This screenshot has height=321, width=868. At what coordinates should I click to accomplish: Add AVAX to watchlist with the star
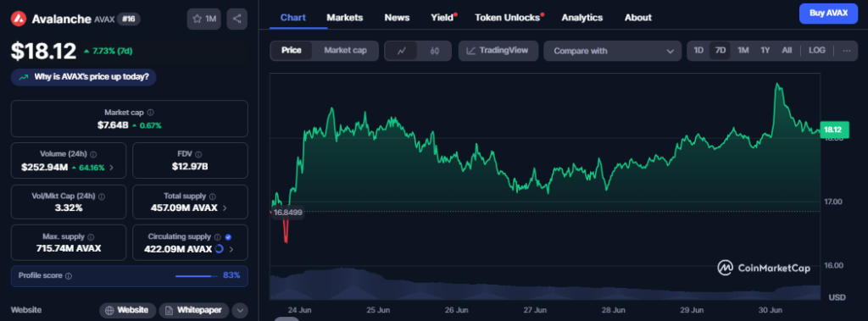pyautogui.click(x=203, y=19)
